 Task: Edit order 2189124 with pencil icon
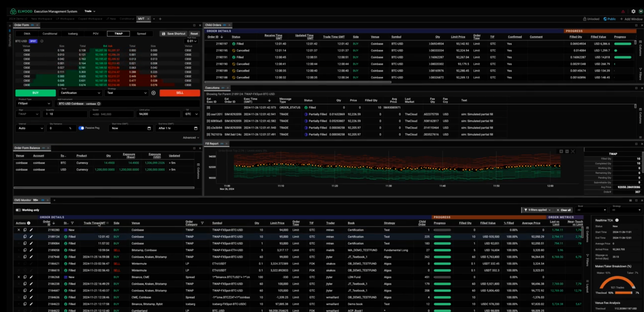(31, 237)
